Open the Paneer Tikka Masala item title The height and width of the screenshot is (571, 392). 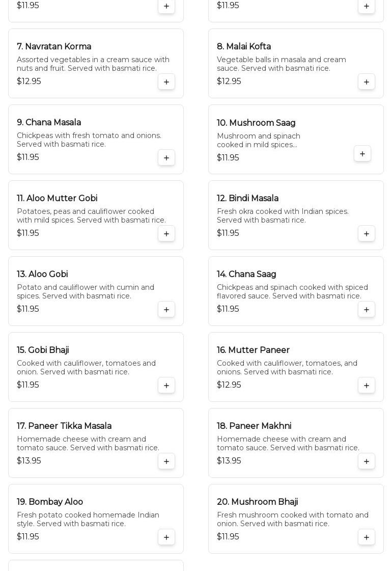[x=64, y=426]
